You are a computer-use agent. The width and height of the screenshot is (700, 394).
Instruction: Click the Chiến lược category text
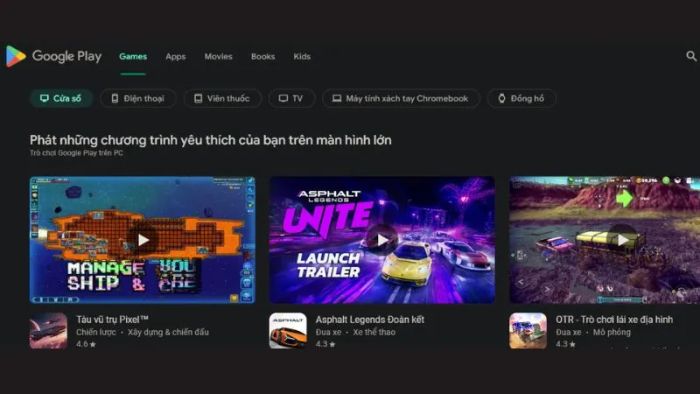tap(96, 332)
